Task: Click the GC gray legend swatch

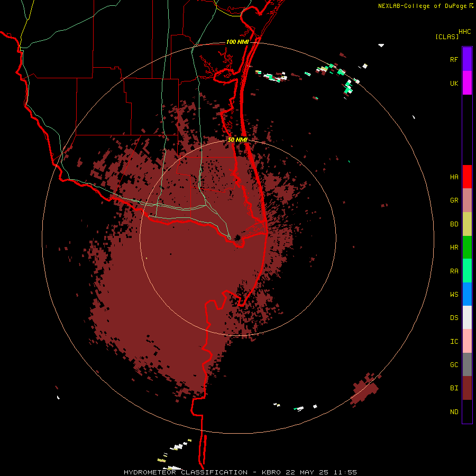Action: pos(467,364)
